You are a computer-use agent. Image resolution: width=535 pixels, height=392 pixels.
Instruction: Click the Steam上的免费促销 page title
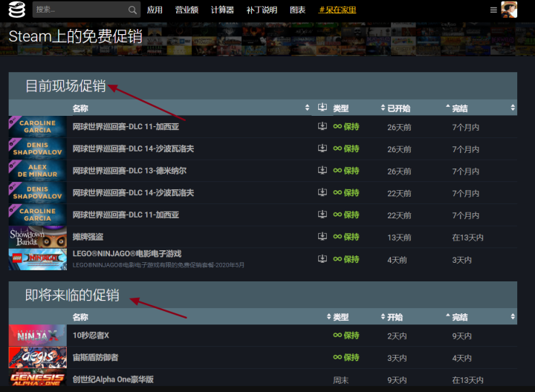(x=75, y=36)
